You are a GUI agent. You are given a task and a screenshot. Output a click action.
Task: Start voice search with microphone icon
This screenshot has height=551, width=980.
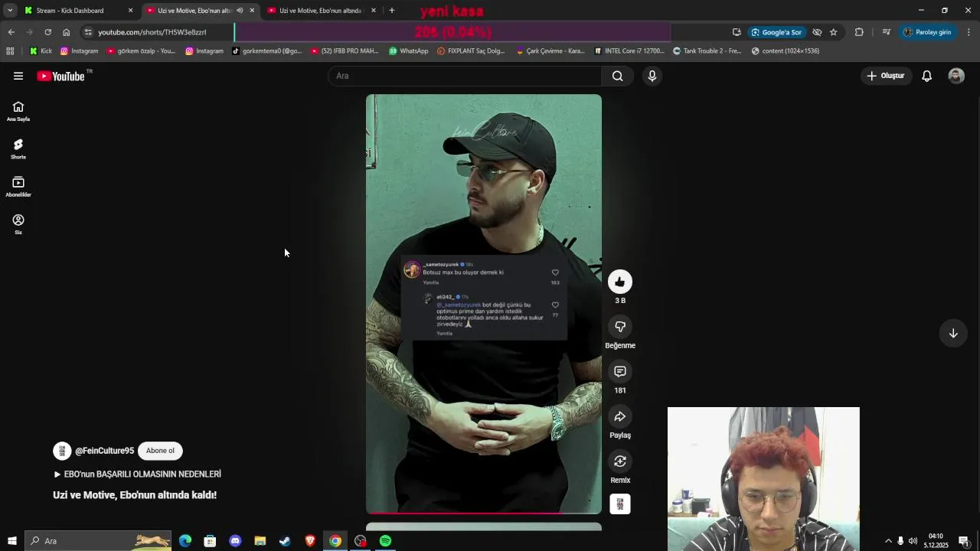click(x=652, y=76)
